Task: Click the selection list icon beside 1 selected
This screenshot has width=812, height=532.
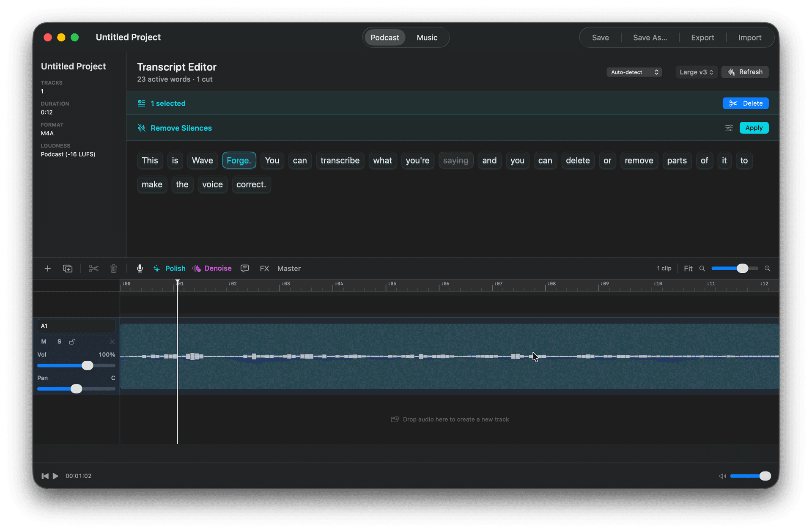Action: tap(142, 104)
